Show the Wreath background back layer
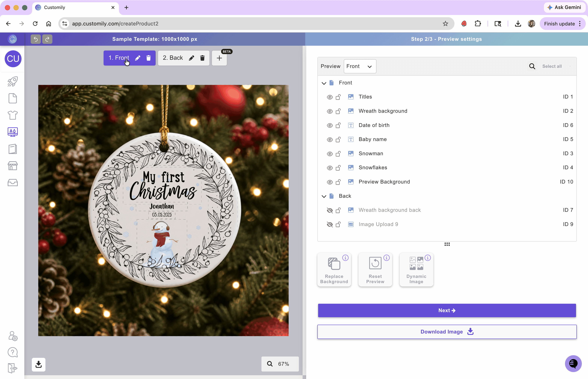Screen dimensions: 588x379 click(330, 210)
